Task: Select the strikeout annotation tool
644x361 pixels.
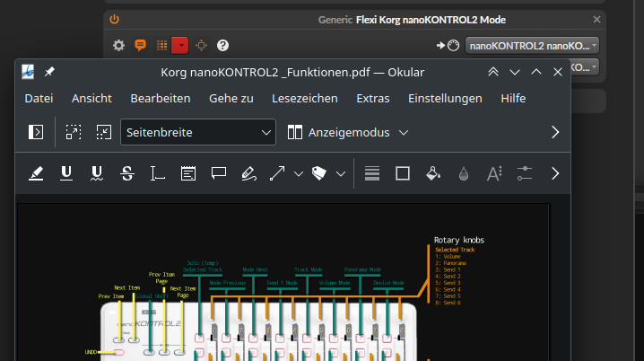Action: [127, 173]
